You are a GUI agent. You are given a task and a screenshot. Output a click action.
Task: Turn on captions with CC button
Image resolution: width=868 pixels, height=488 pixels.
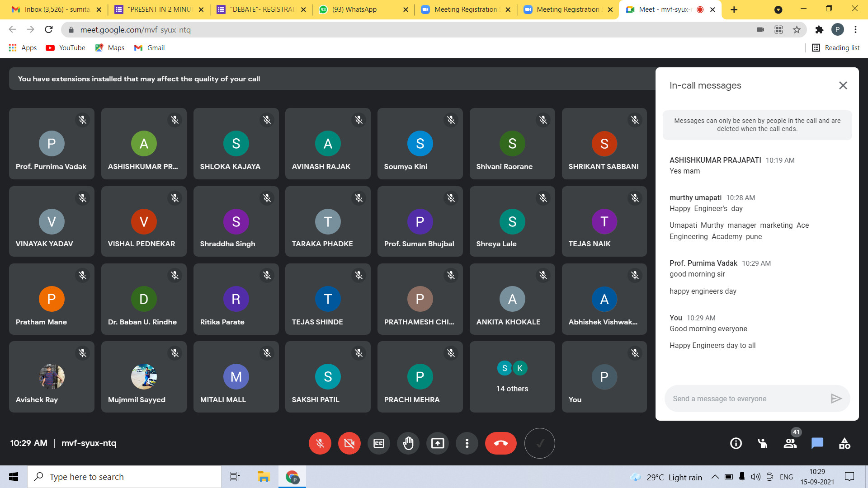[x=379, y=443]
